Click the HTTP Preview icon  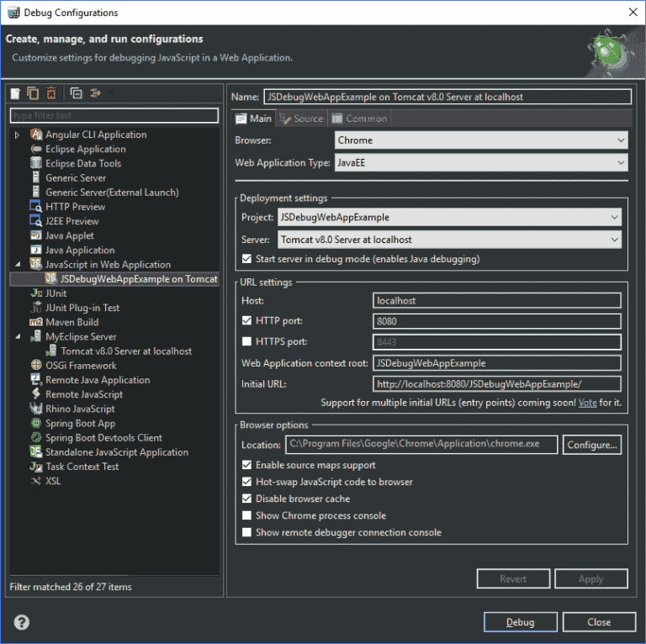coord(36,206)
